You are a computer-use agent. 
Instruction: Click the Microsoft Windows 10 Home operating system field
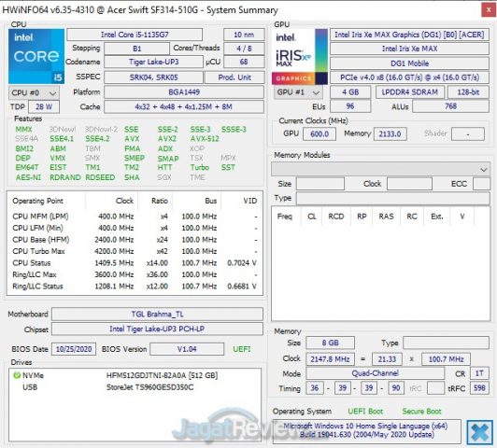tap(366, 430)
